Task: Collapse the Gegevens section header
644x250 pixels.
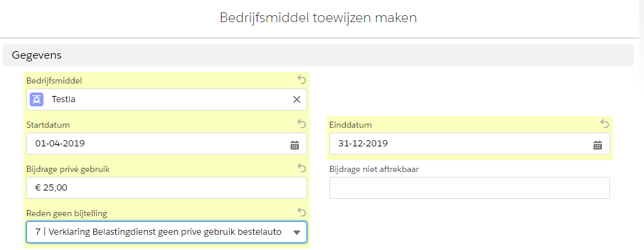Action: [318, 55]
